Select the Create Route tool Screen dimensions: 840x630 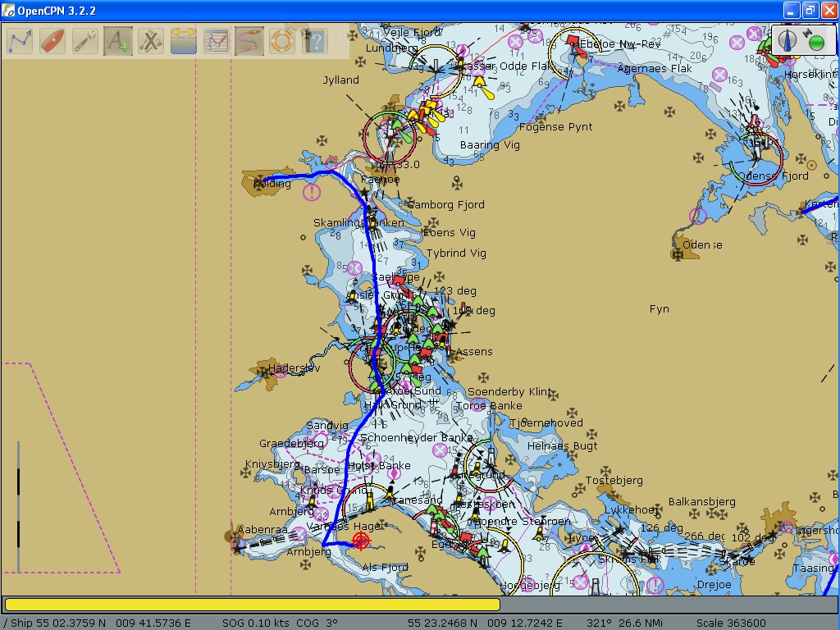pyautogui.click(x=20, y=40)
